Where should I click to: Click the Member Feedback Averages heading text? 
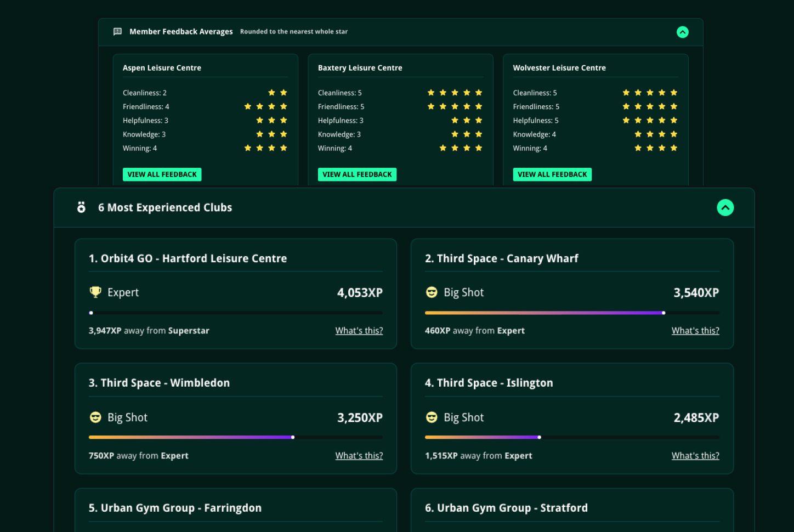pyautogui.click(x=181, y=32)
